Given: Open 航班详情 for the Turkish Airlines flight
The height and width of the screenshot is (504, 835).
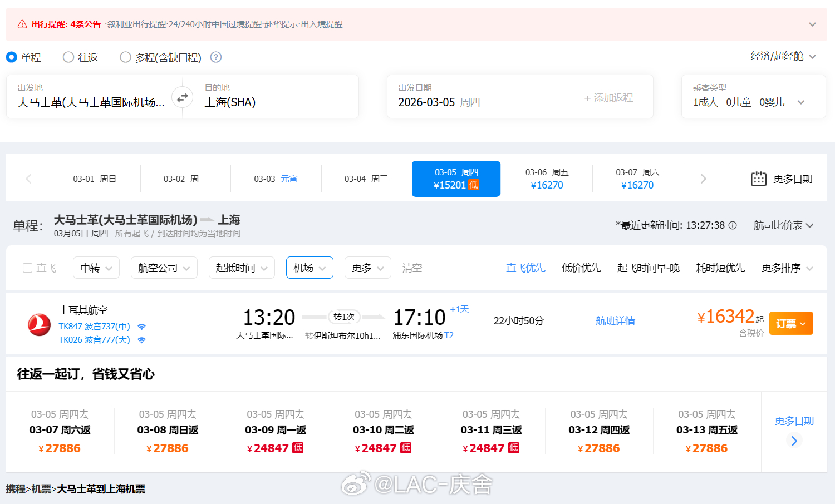Looking at the screenshot, I should [616, 320].
